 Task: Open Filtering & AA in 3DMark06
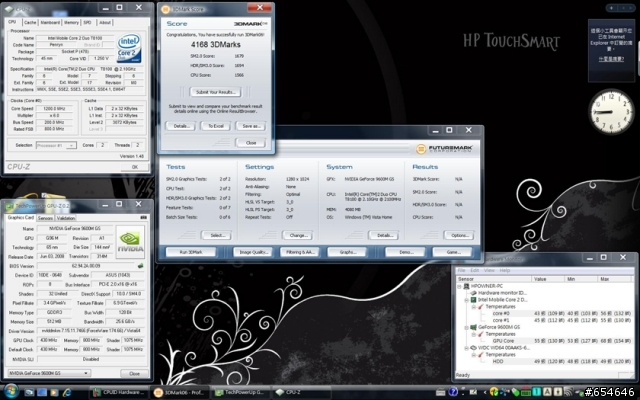tap(300, 252)
